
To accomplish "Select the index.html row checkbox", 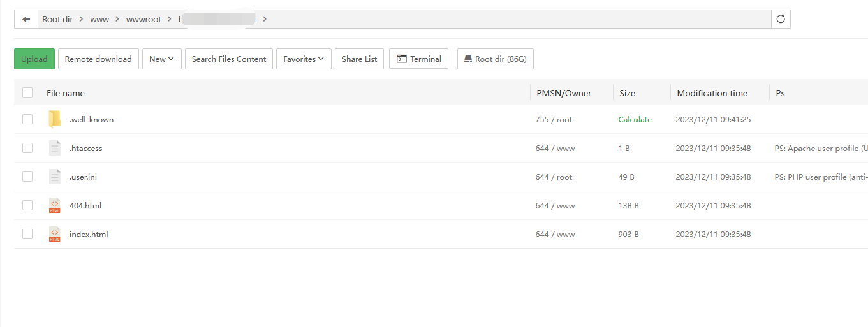I will (x=27, y=234).
